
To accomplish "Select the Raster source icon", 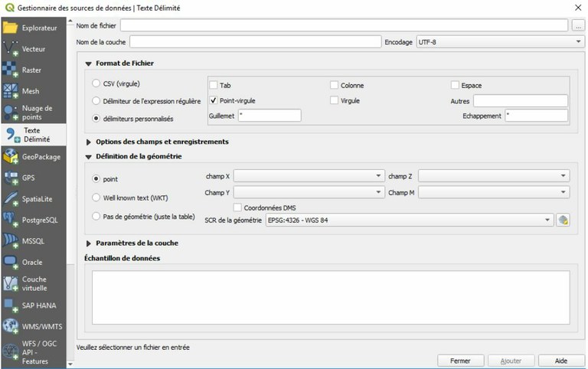I will 11,70.
